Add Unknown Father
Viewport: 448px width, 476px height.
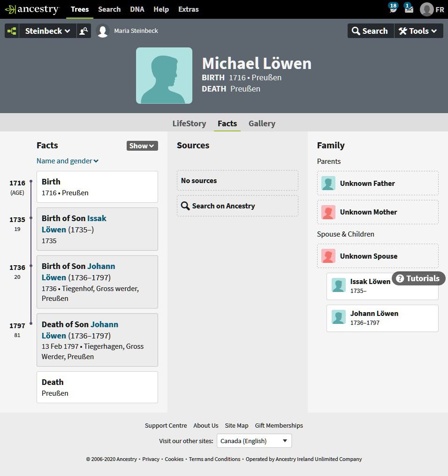point(378,184)
